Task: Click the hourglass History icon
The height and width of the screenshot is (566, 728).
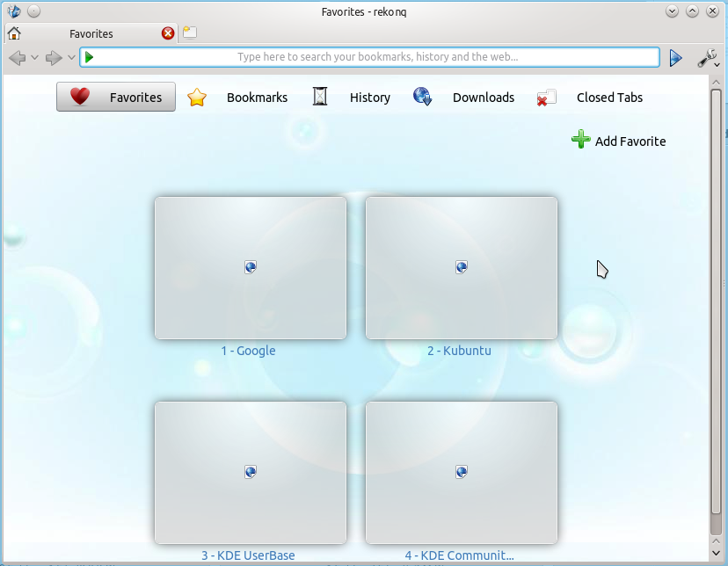Action: tap(320, 97)
